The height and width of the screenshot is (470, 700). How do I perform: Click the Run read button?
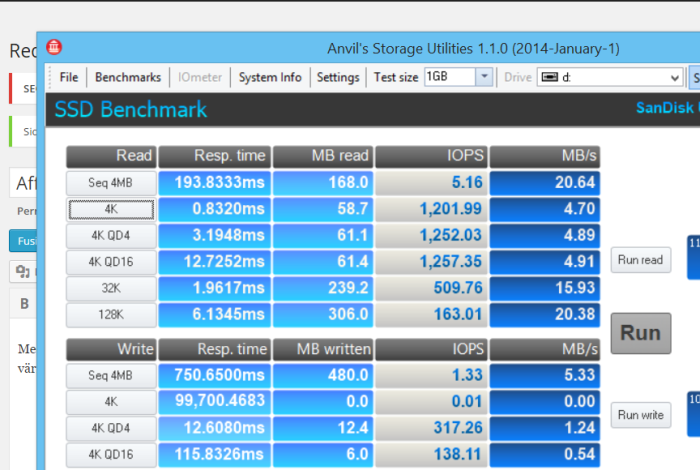click(640, 260)
